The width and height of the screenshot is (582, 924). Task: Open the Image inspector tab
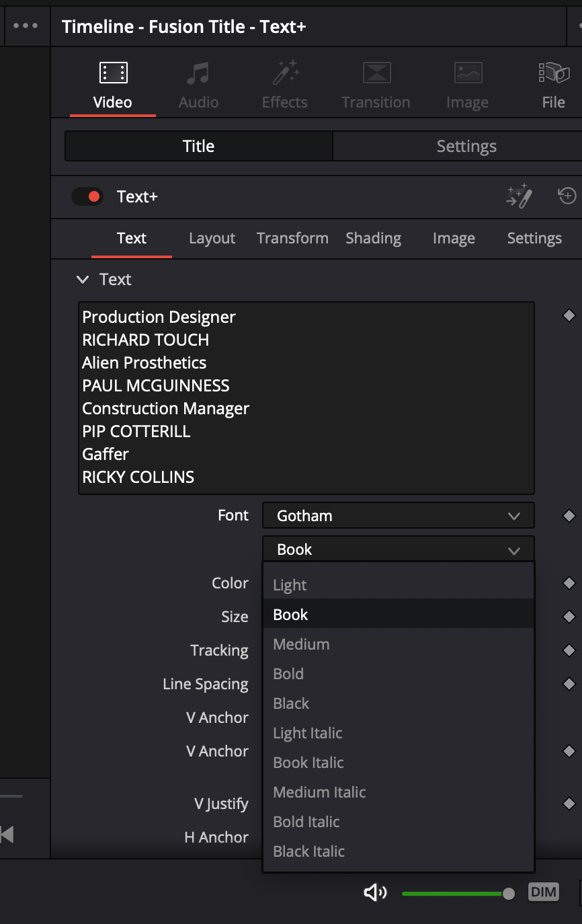(x=467, y=86)
